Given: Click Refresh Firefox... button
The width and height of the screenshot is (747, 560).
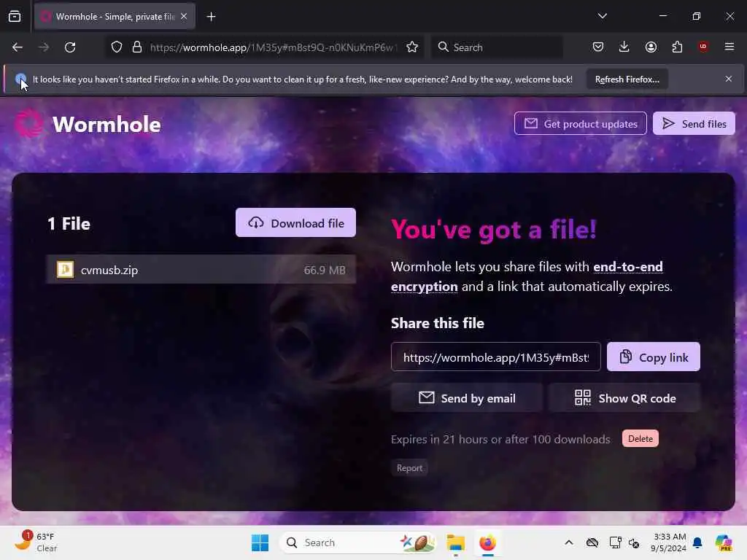Looking at the screenshot, I should click(627, 79).
